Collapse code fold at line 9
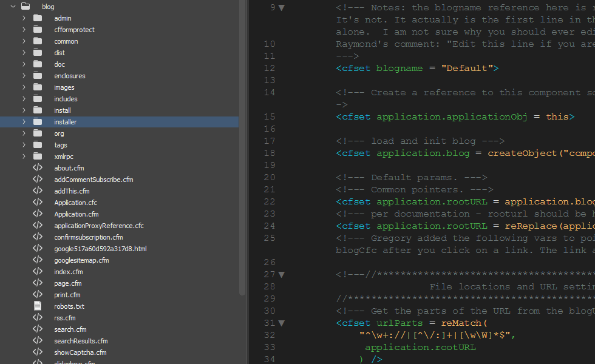The height and width of the screenshot is (364, 595). [282, 7]
